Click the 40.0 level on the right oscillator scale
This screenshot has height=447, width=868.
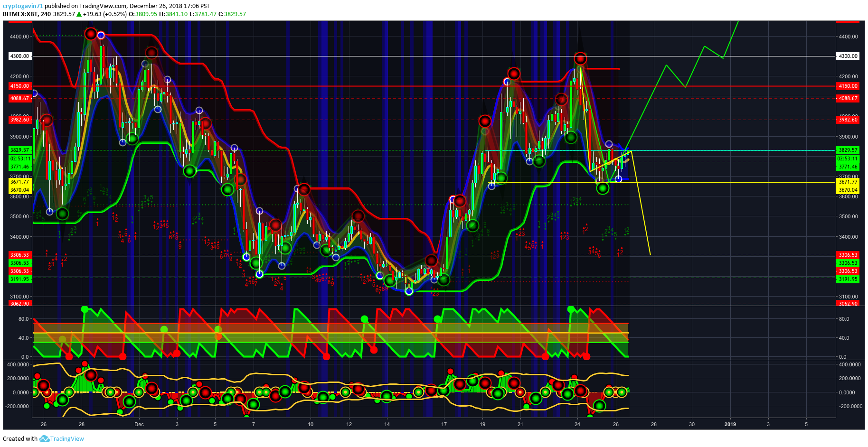844,338
